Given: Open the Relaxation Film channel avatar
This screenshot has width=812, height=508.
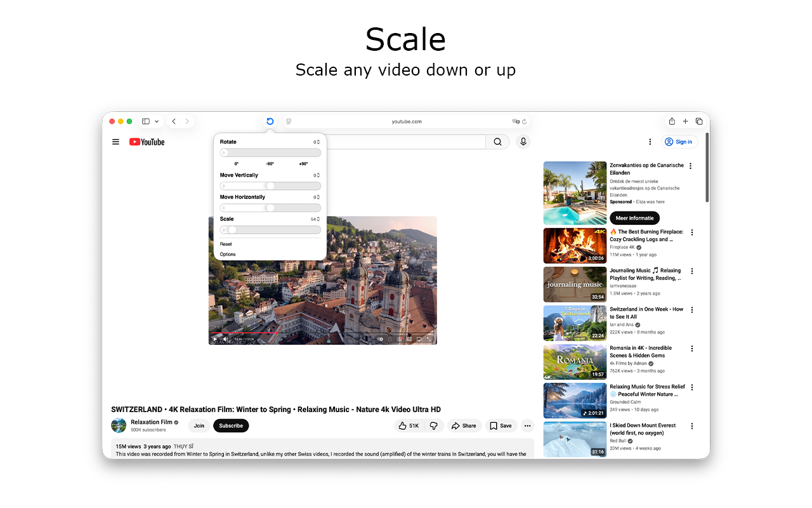Looking at the screenshot, I should pos(119,425).
